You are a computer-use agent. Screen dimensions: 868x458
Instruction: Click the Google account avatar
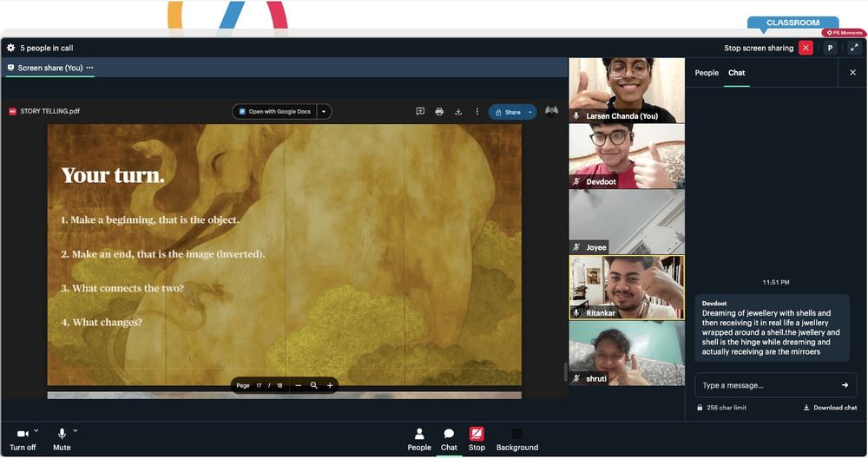pyautogui.click(x=551, y=111)
